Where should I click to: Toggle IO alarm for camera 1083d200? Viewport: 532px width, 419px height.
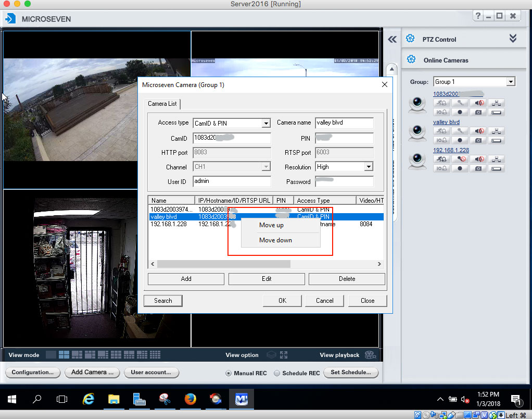coord(441,112)
